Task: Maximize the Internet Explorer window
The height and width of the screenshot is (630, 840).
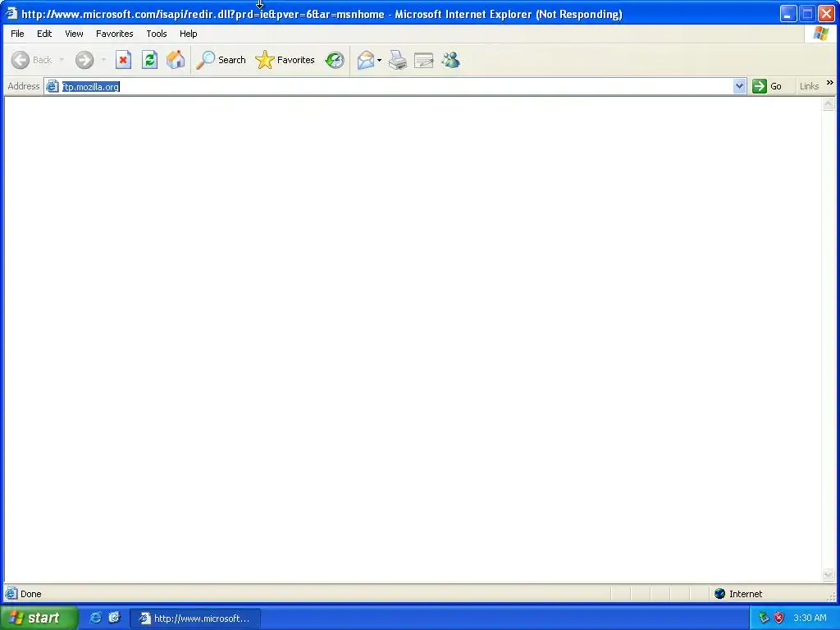Action: (x=807, y=13)
